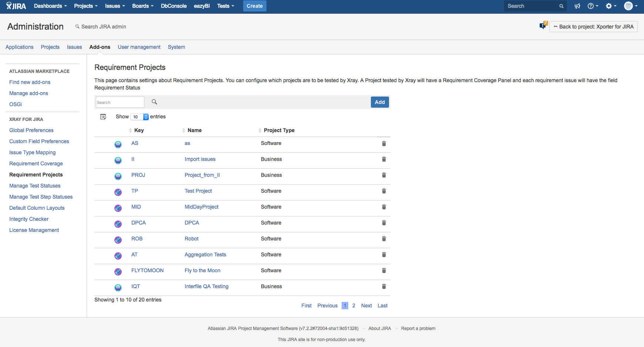Go to Next page of entries
644x347 pixels.
pyautogui.click(x=366, y=306)
